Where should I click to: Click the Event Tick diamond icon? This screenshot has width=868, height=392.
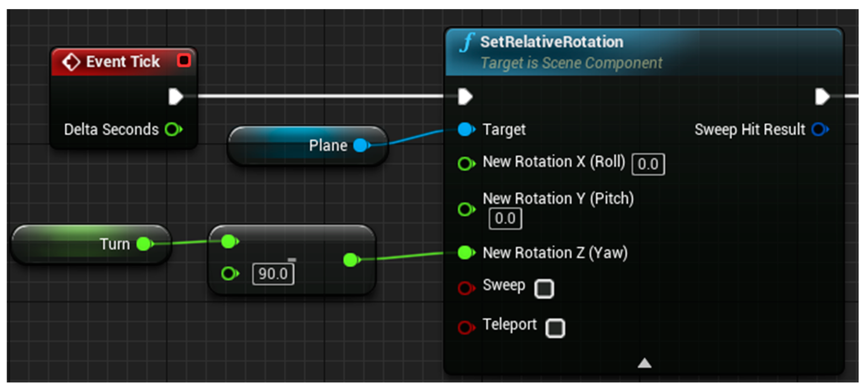click(x=71, y=62)
